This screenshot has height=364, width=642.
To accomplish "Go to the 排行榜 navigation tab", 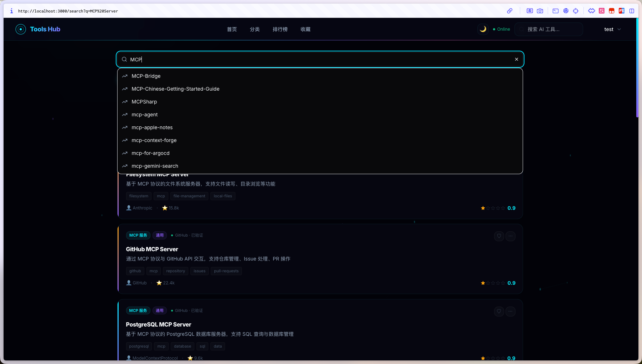I will click(280, 29).
